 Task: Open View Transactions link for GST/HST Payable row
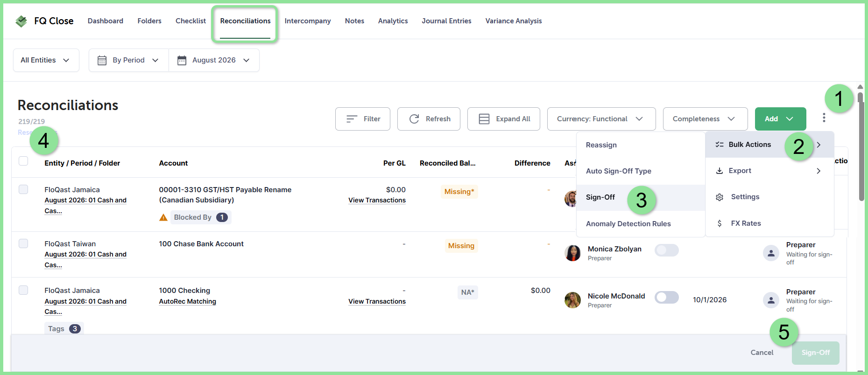tap(377, 200)
